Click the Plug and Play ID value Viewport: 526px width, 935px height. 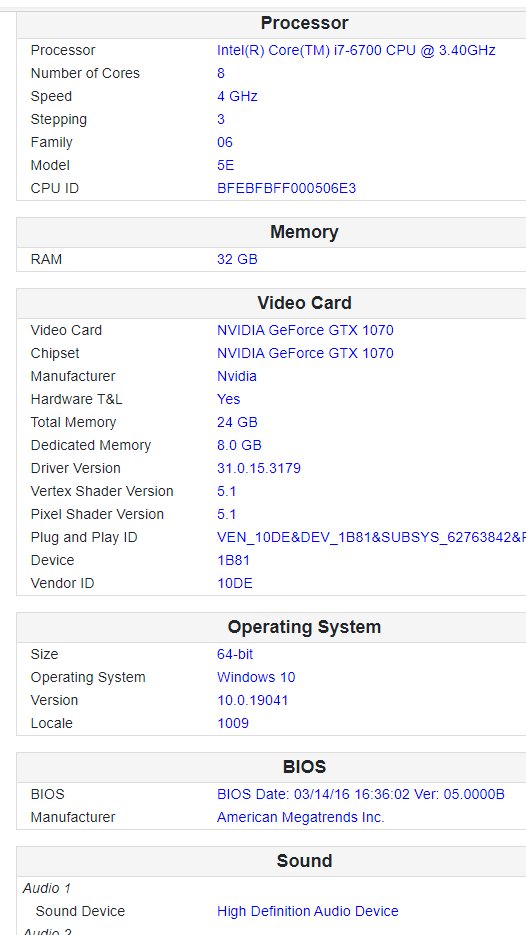[x=372, y=537]
